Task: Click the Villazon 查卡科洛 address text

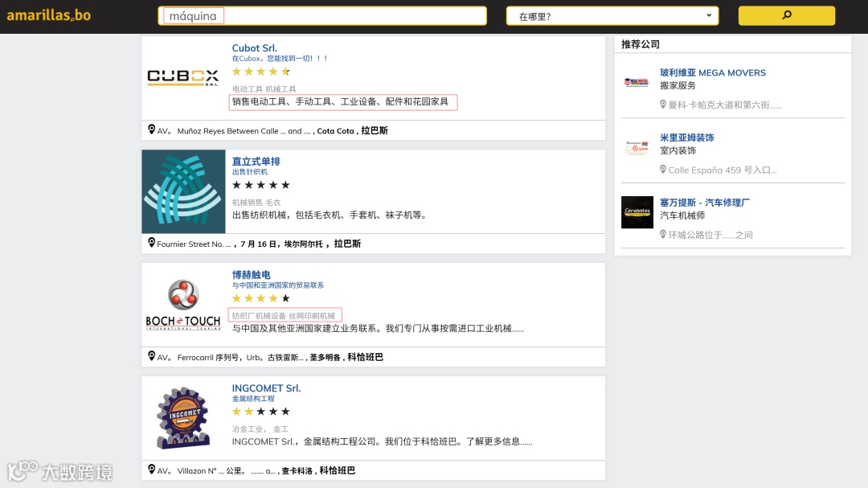Action: tap(256, 471)
